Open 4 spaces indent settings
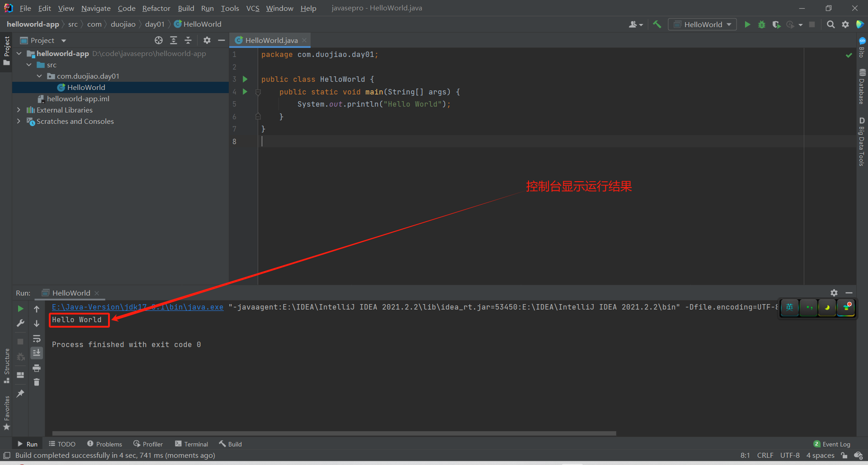The image size is (868, 465). (x=820, y=456)
